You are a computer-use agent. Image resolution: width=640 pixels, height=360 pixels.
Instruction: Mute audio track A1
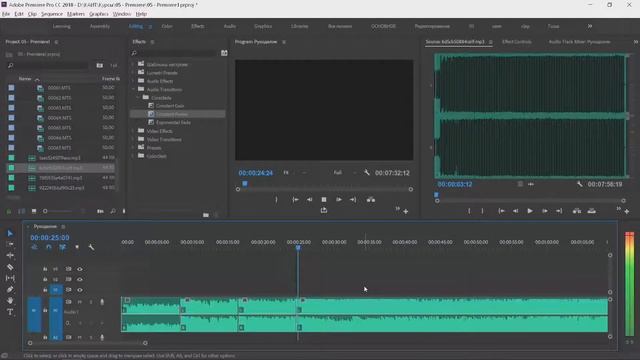coord(80,302)
